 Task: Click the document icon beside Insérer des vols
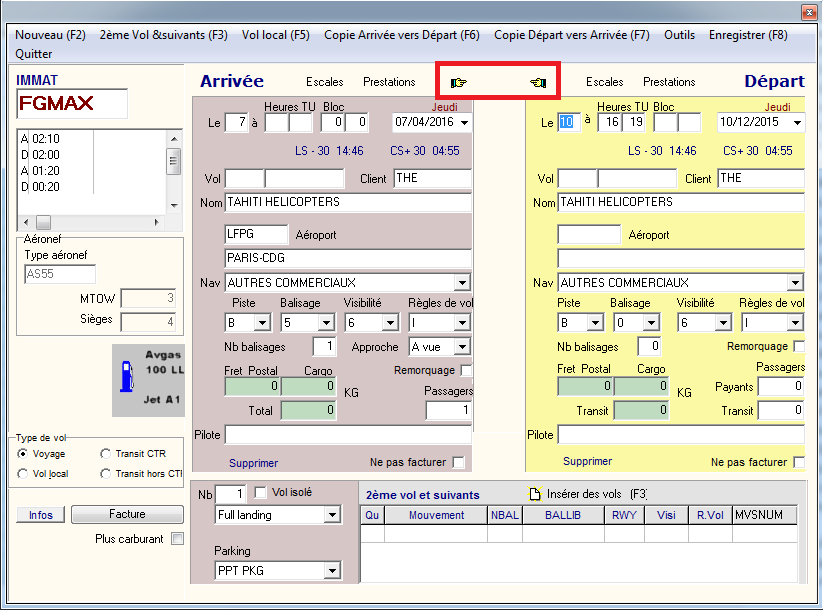click(535, 495)
